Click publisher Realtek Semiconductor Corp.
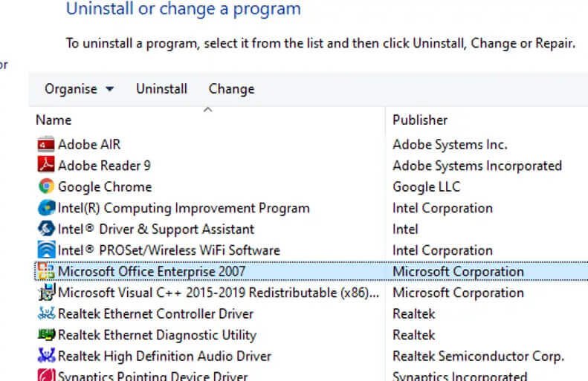 (x=478, y=356)
